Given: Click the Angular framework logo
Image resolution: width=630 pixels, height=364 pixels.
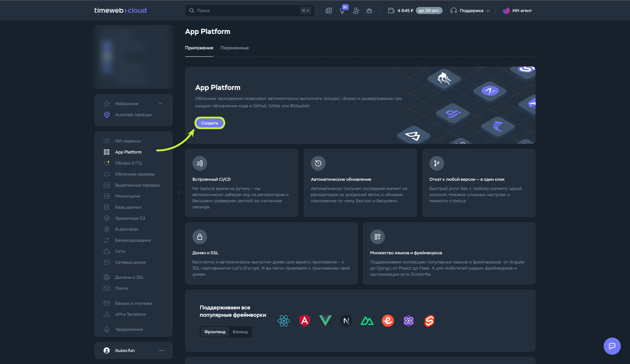Looking at the screenshot, I should [304, 321].
